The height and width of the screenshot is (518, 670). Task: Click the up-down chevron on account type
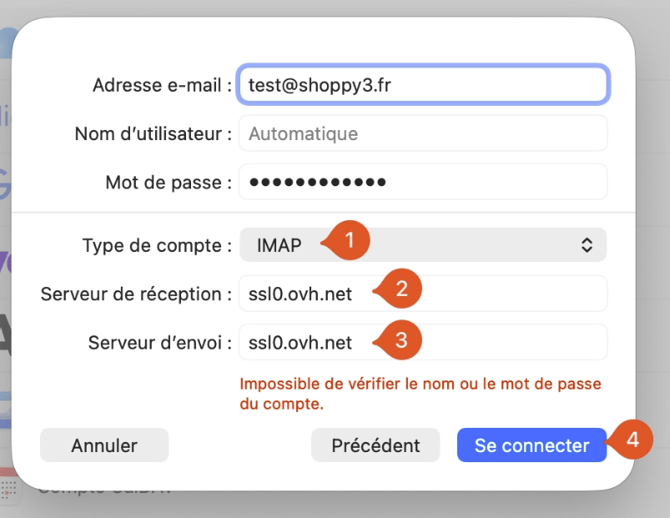(587, 245)
